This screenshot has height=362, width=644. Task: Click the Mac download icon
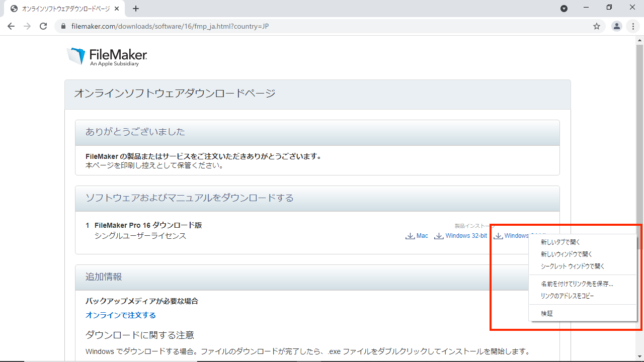click(x=410, y=236)
